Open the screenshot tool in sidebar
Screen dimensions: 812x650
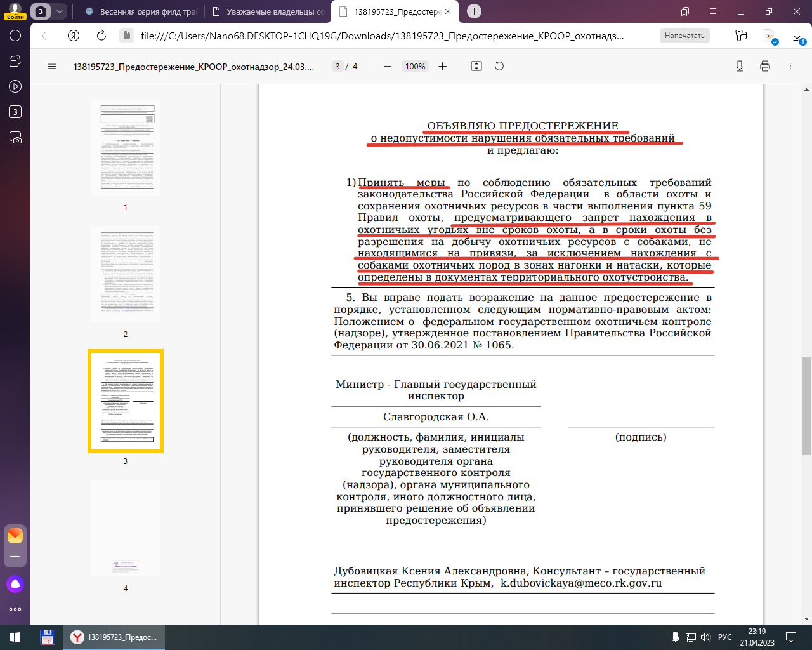[15, 138]
